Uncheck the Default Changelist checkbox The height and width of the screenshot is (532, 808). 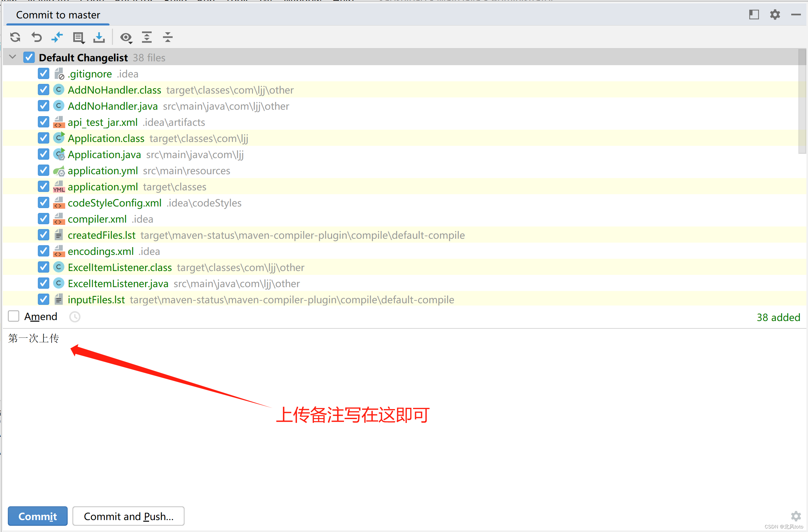29,57
